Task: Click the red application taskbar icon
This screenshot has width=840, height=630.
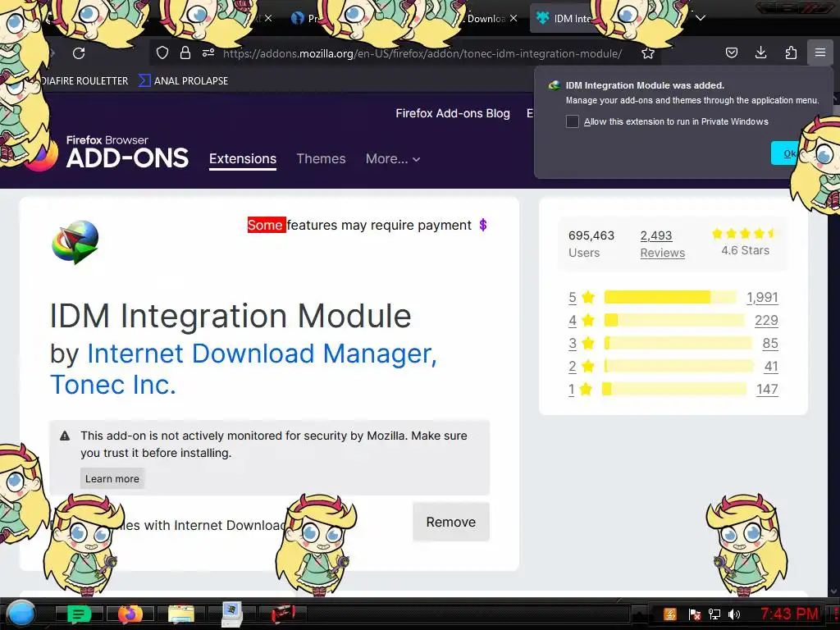Action: (283, 614)
